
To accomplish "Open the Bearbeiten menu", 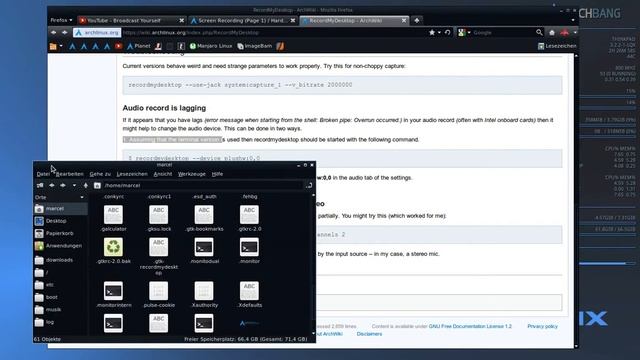I will [x=69, y=174].
